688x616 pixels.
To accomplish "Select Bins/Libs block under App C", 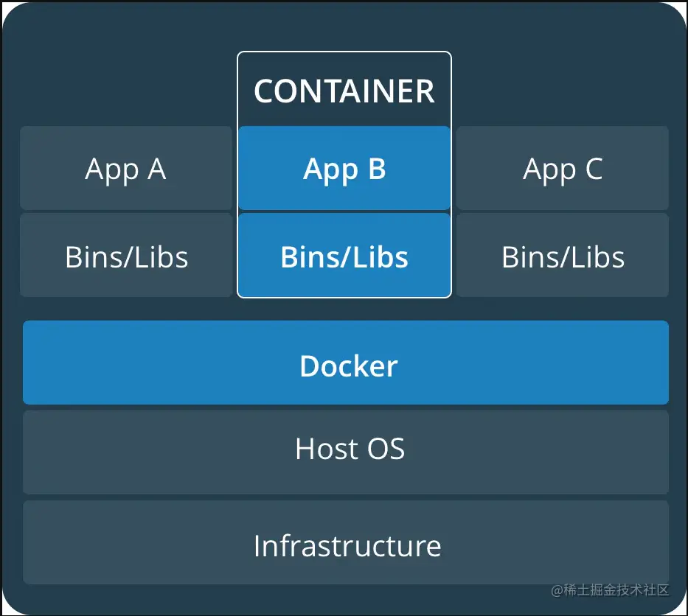I will [563, 255].
